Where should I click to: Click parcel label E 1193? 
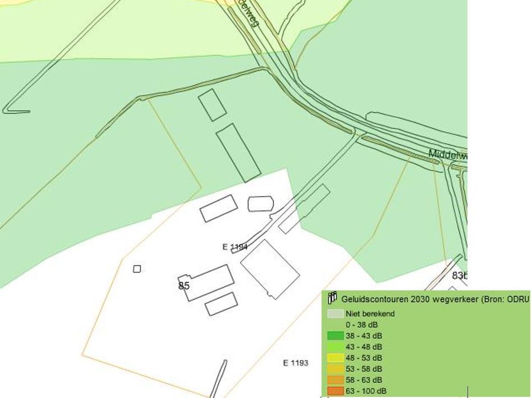click(296, 363)
